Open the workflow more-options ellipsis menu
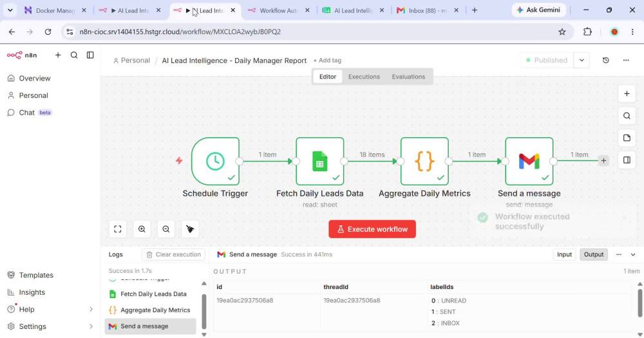 [x=626, y=60]
